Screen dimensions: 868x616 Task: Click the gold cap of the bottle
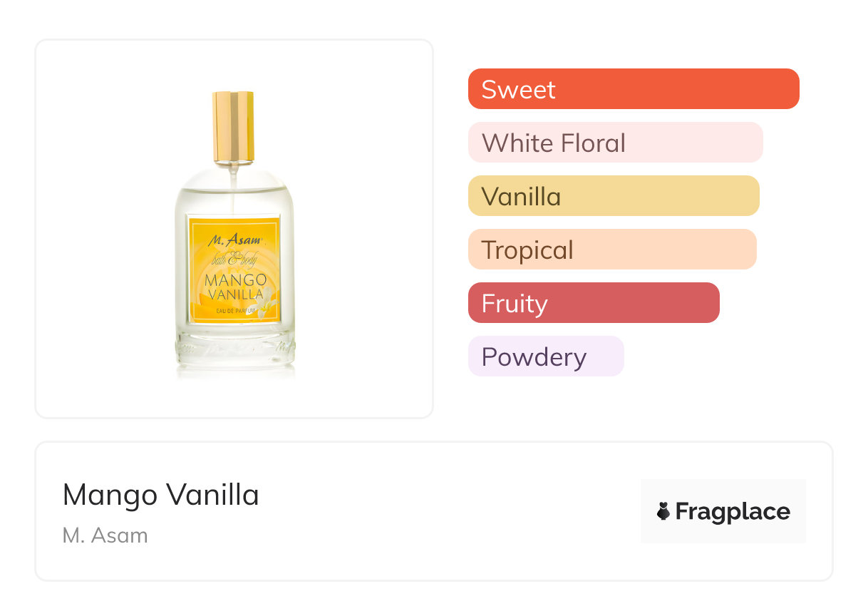pos(234,125)
